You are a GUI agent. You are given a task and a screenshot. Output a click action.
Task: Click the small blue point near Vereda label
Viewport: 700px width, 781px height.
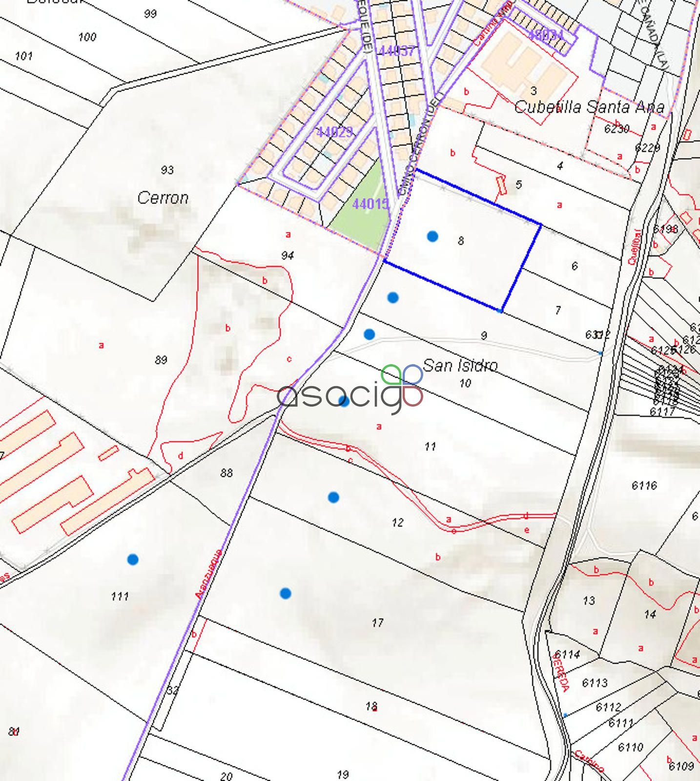tap(565, 715)
